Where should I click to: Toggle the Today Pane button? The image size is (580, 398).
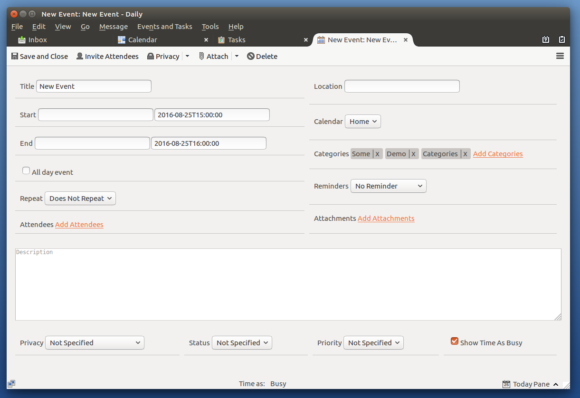coord(530,384)
